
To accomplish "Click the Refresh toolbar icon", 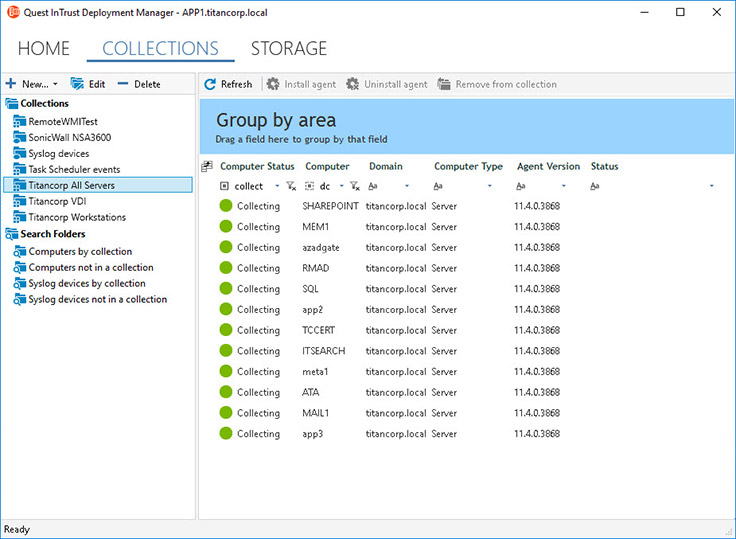I will tap(211, 85).
